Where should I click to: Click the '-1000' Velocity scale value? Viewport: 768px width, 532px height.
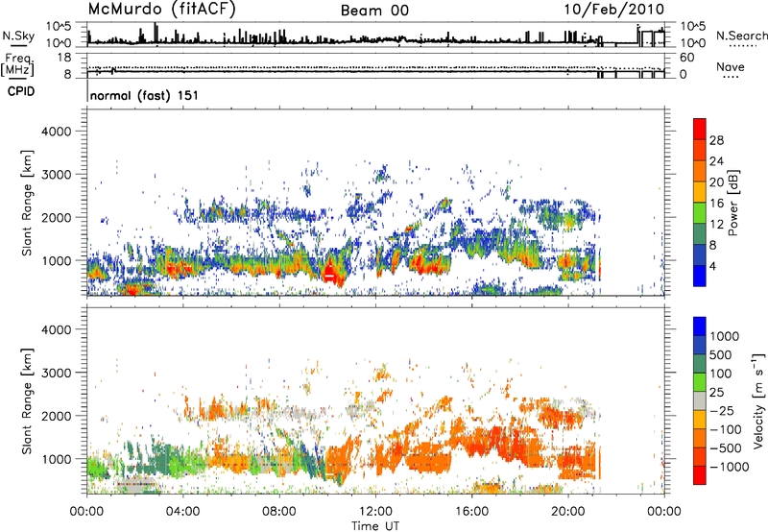(x=729, y=467)
